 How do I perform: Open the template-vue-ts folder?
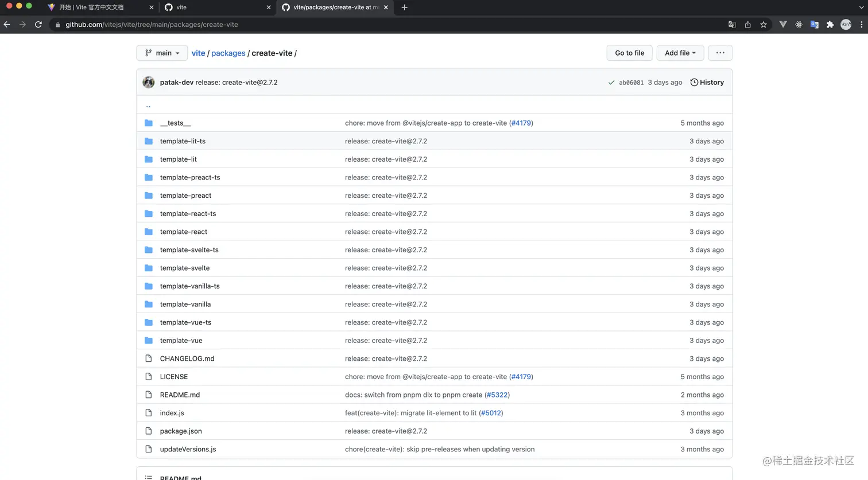pyautogui.click(x=185, y=322)
